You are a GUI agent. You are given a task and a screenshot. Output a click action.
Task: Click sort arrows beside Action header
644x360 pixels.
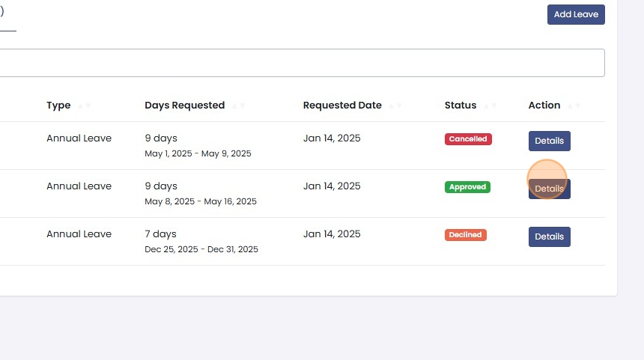[x=574, y=106]
